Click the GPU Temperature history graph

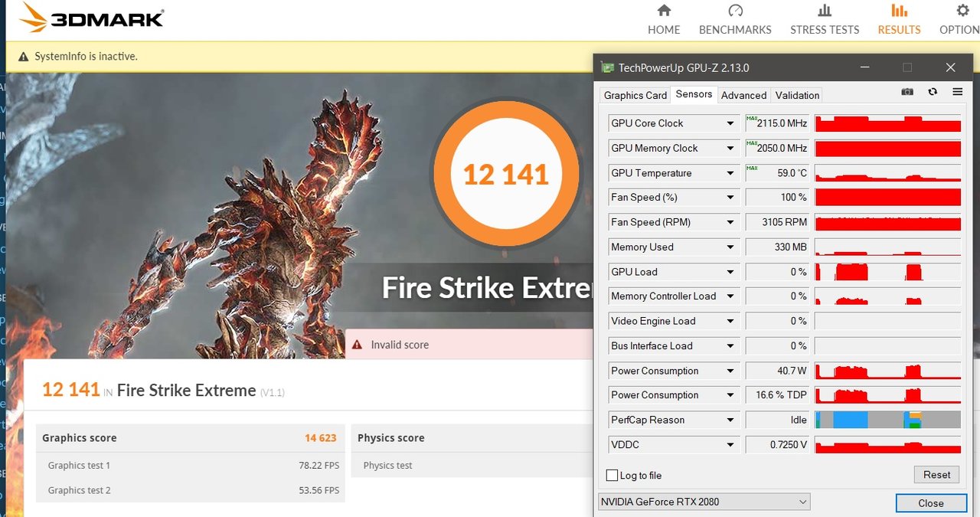[x=888, y=173]
